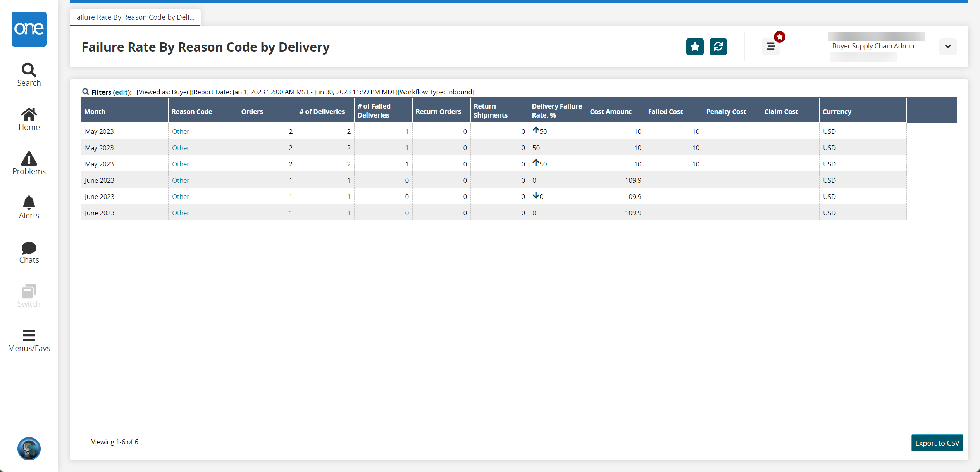980x472 pixels.
Task: Click the user avatar at sidebar bottom
Action: 29,449
